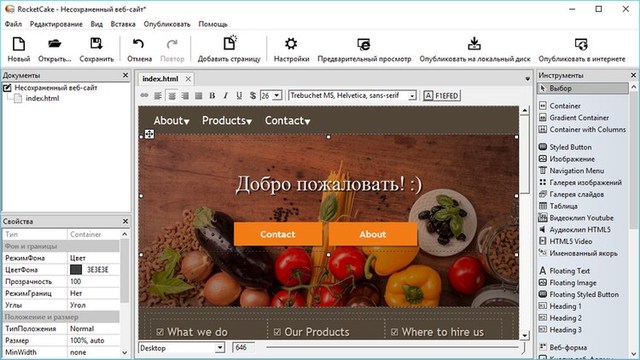
Task: Toggle underline formatting
Action: (x=239, y=96)
